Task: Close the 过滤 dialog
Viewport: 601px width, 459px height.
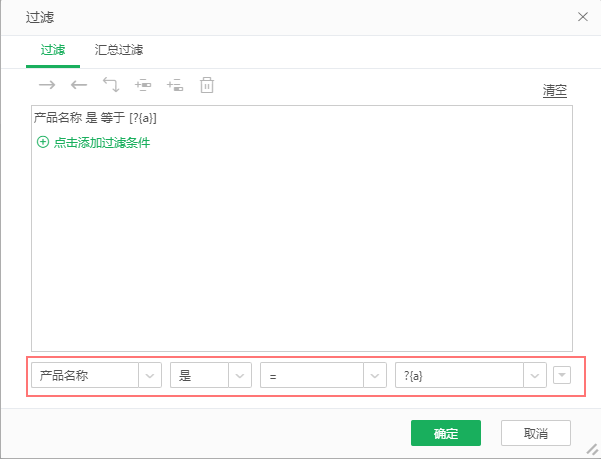Action: point(583,17)
